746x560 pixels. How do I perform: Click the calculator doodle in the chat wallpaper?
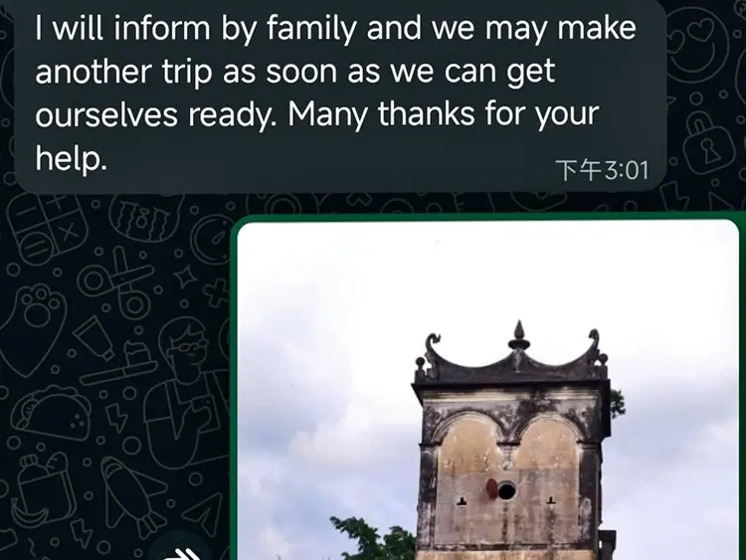[x=46, y=229]
